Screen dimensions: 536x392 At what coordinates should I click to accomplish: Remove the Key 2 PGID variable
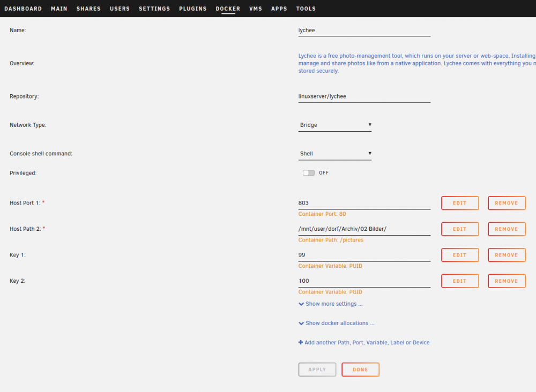(x=507, y=281)
